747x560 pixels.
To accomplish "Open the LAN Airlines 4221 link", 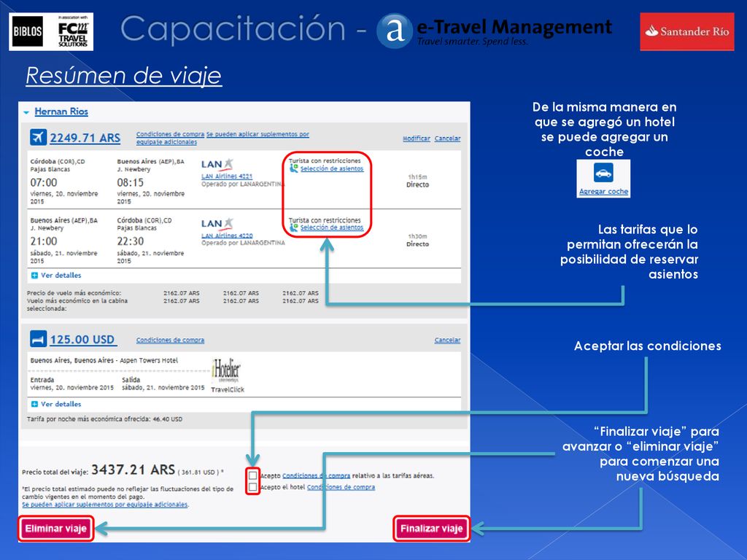I will (227, 176).
